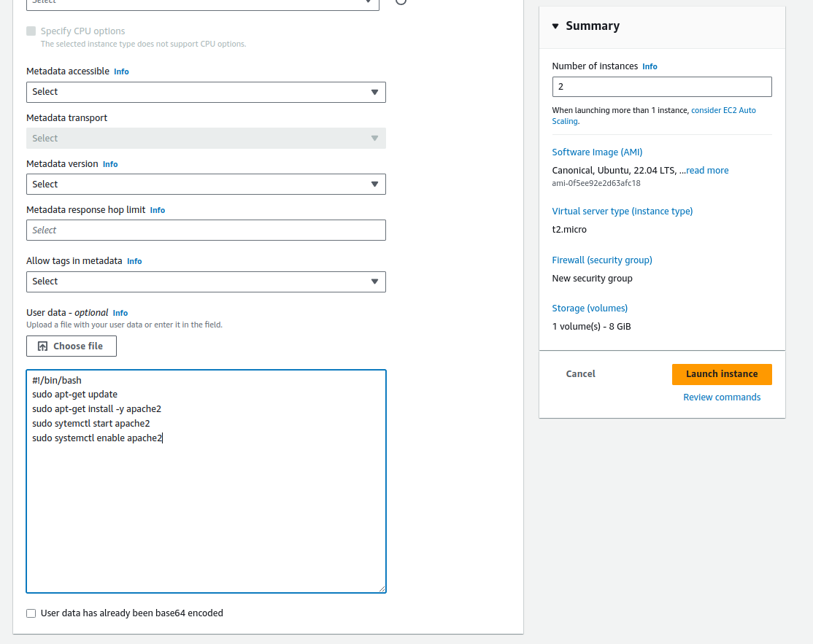Open the Allow tags in metadata dropdown
The width and height of the screenshot is (813, 644).
pos(206,282)
